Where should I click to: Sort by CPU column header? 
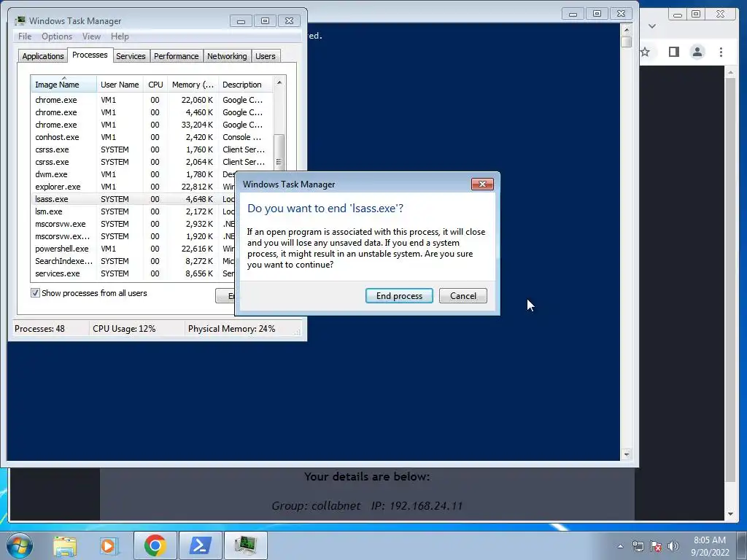(x=155, y=85)
